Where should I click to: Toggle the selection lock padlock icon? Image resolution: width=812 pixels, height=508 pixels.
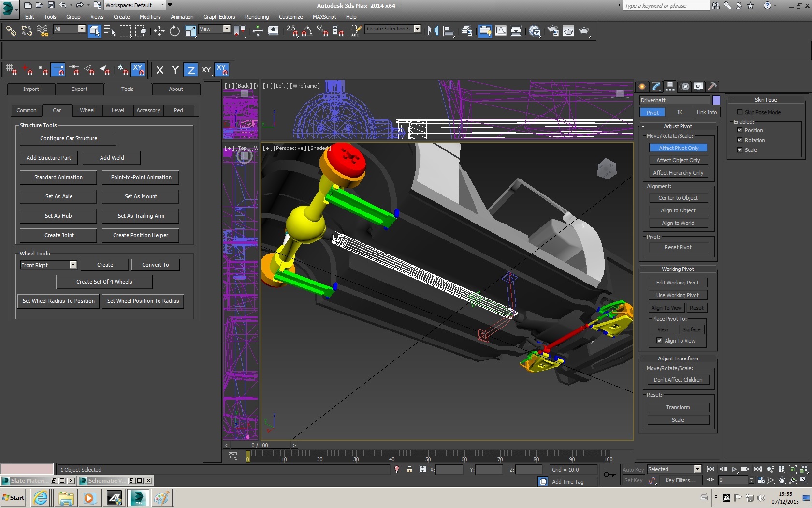point(409,469)
